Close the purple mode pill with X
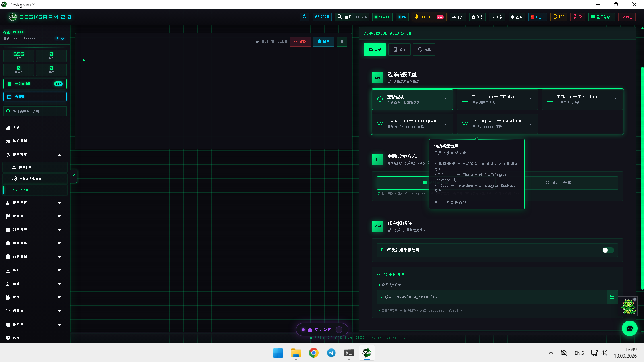 [339, 329]
